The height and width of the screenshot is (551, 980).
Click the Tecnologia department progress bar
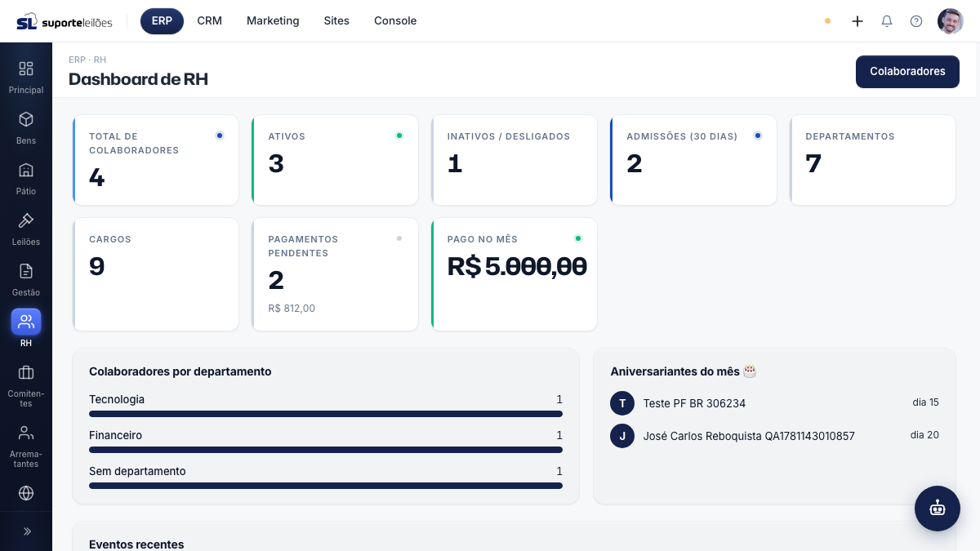click(326, 414)
